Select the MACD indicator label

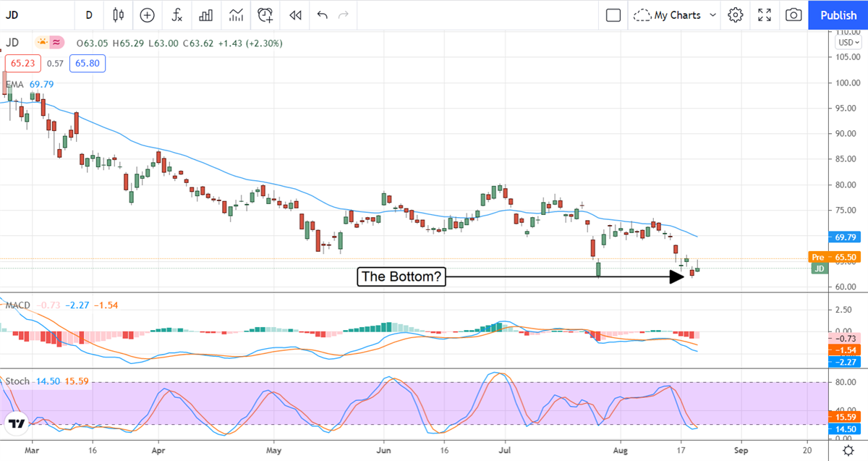click(17, 305)
